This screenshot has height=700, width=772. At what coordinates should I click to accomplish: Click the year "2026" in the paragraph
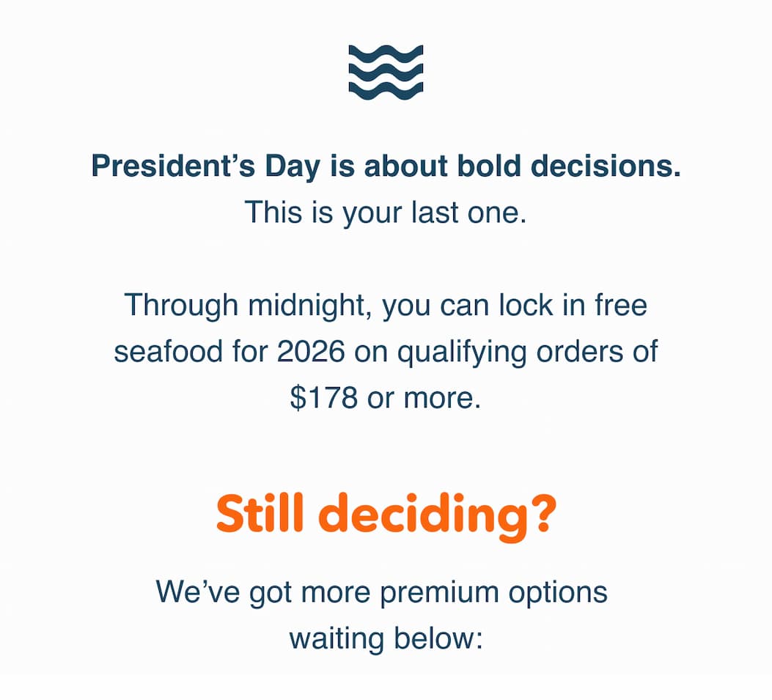coord(311,352)
